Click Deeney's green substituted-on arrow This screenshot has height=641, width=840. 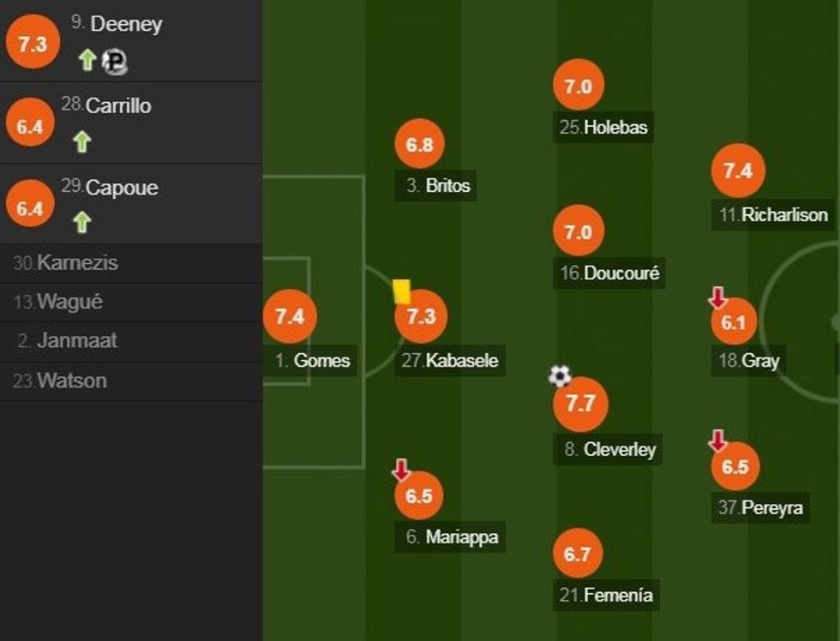[87, 60]
